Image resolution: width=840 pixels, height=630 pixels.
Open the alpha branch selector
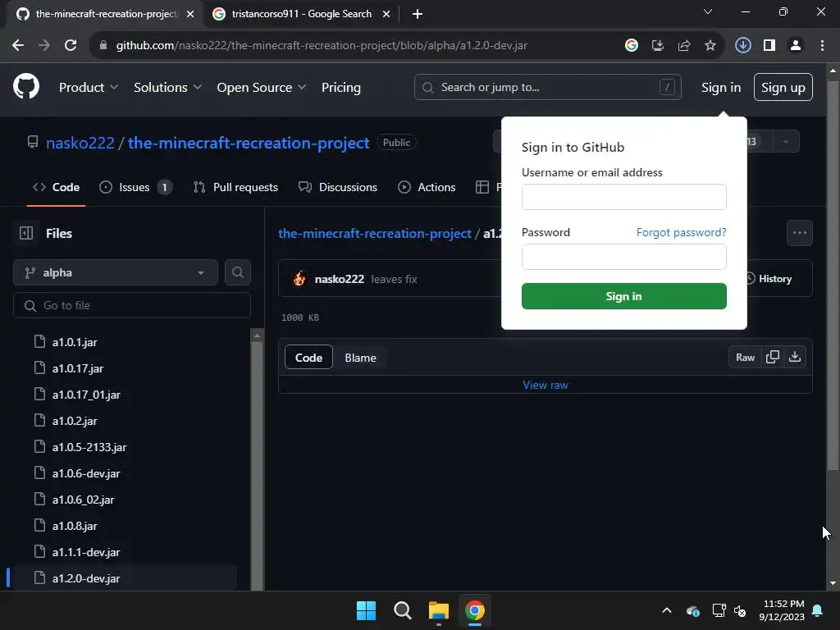coord(115,272)
